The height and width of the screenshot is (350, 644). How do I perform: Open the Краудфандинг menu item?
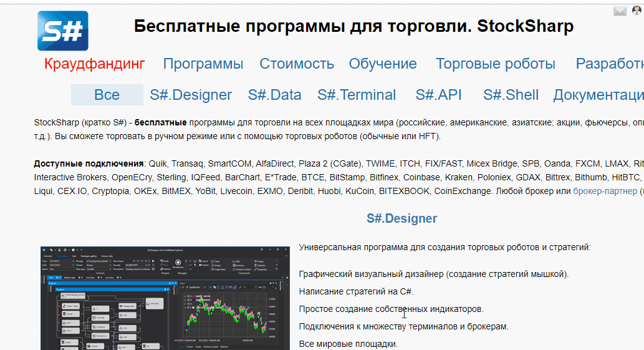(95, 64)
